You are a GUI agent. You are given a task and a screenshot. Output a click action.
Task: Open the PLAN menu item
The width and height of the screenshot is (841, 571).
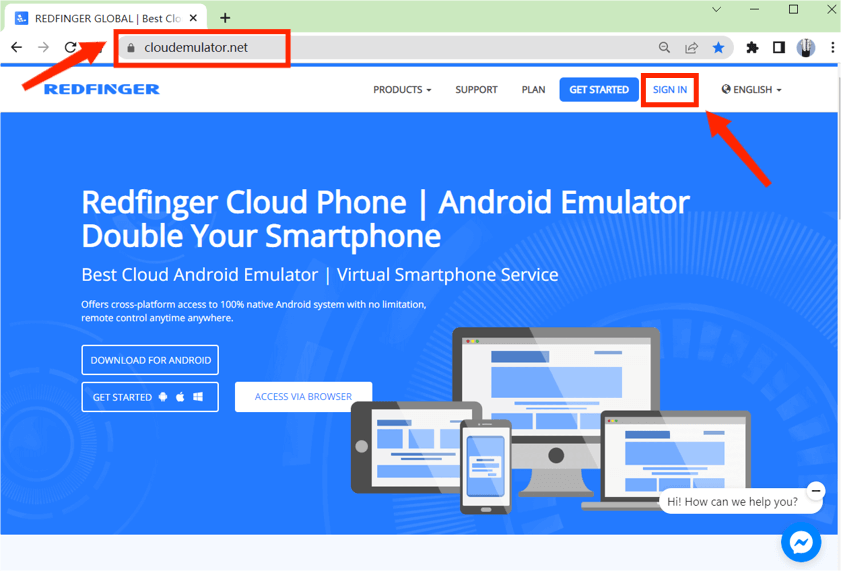click(x=533, y=90)
